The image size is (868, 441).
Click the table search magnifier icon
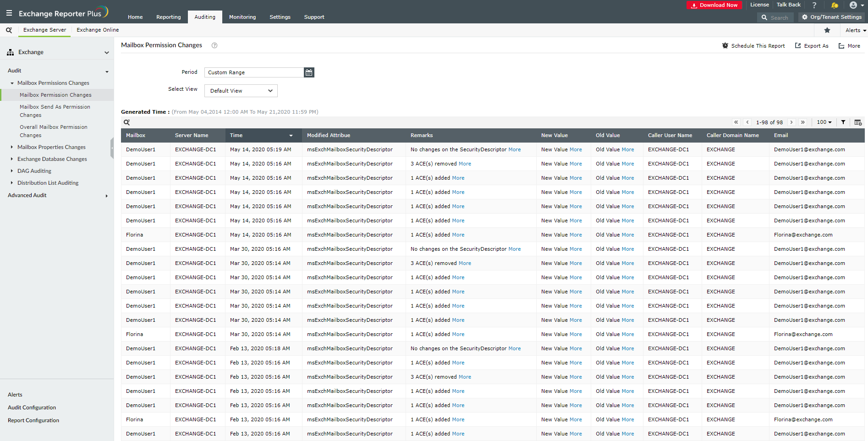127,122
